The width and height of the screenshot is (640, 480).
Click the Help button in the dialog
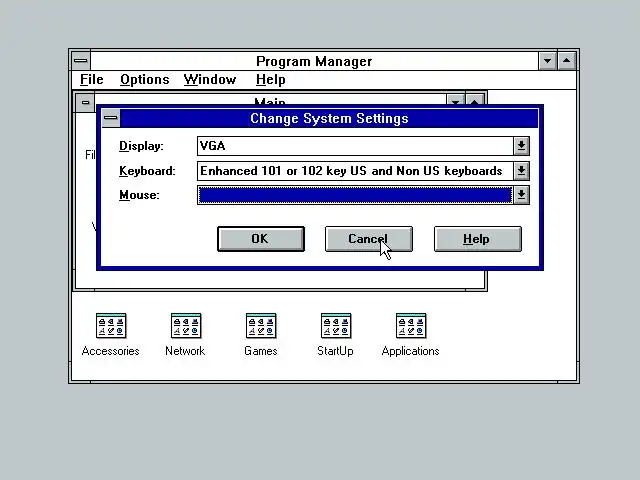click(478, 239)
